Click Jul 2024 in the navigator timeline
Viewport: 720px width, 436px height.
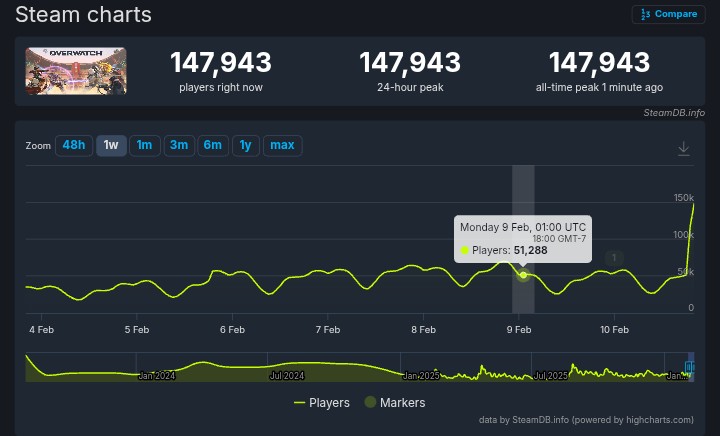[287, 375]
